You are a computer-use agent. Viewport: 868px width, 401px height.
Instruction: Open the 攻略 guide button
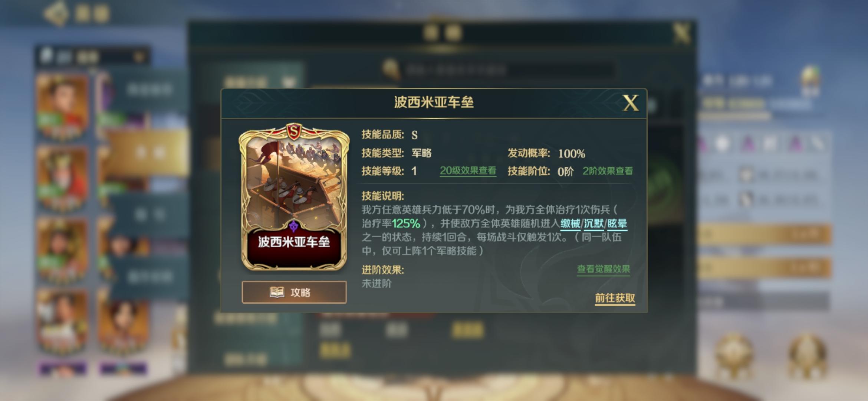(x=294, y=292)
